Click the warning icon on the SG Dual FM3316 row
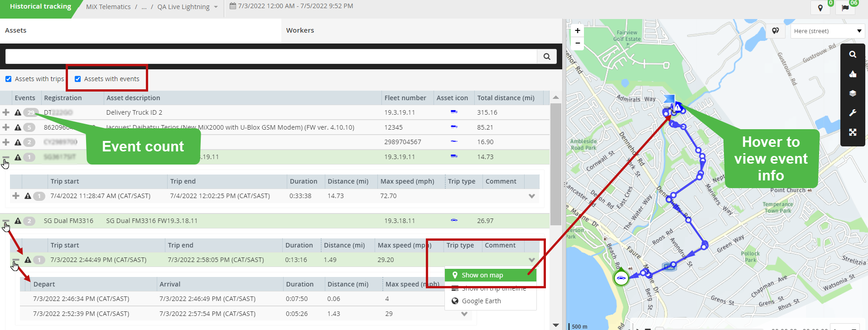 (18, 221)
